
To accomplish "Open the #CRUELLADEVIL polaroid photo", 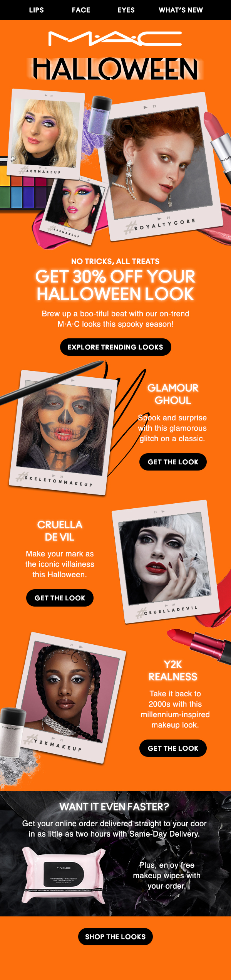I will click(x=166, y=561).
